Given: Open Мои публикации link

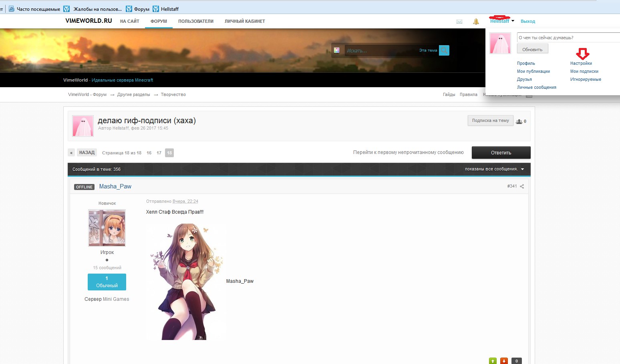Looking at the screenshot, I should 533,71.
